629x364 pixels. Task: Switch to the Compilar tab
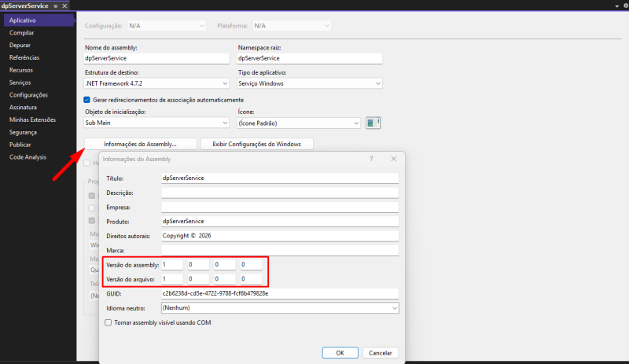(22, 33)
